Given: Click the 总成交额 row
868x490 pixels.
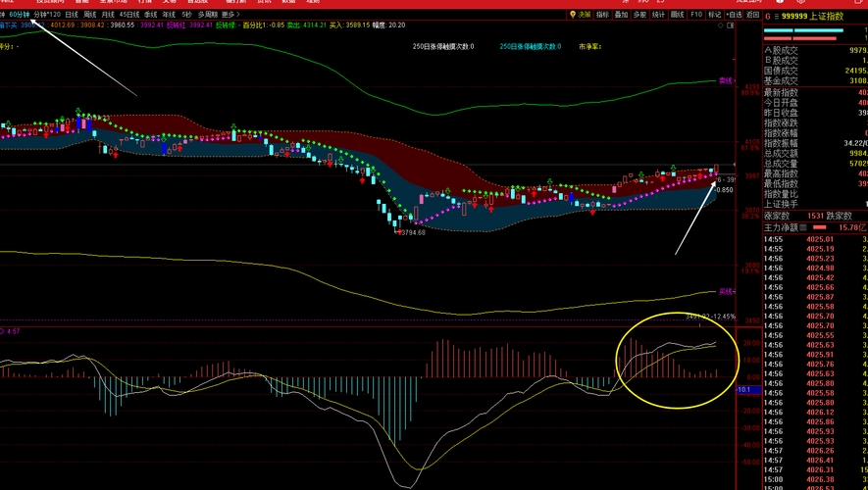Looking at the screenshot, I should (x=815, y=154).
